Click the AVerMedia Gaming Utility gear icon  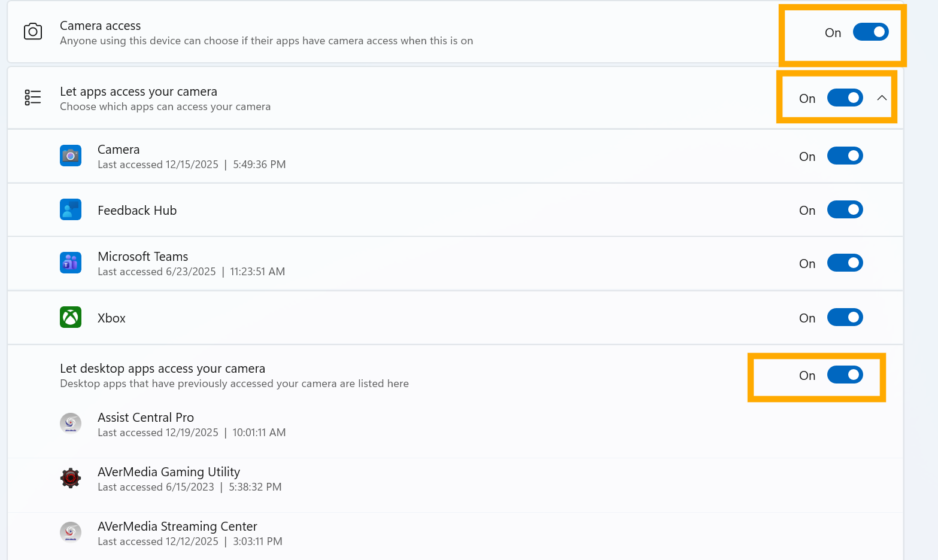pyautogui.click(x=71, y=478)
